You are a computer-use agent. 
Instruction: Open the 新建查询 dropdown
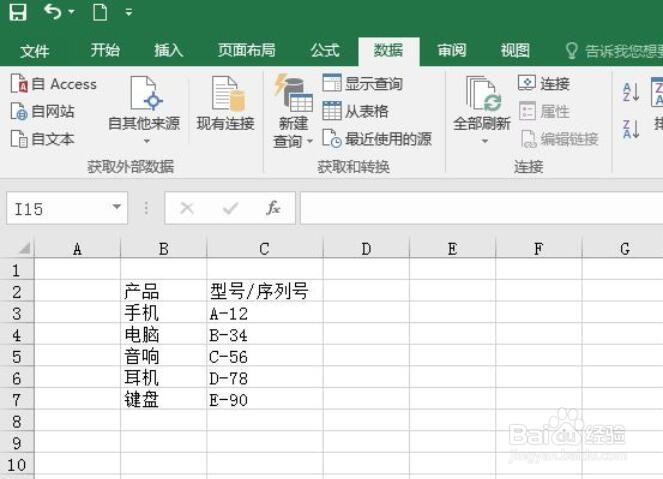pos(293,112)
